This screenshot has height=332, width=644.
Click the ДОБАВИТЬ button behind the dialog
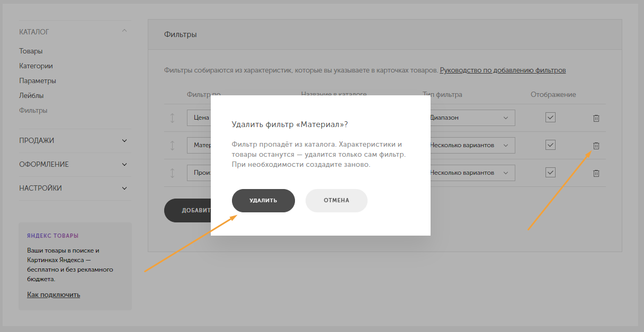click(x=188, y=210)
